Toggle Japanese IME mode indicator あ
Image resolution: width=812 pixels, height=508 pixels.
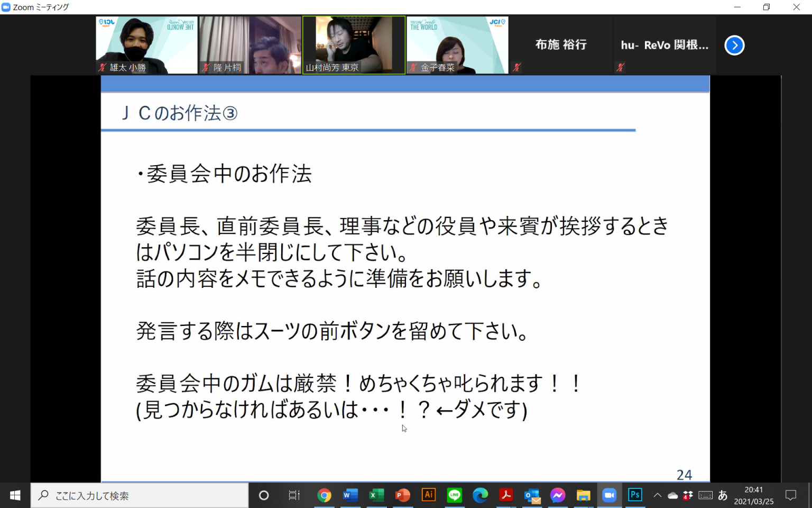(723, 495)
